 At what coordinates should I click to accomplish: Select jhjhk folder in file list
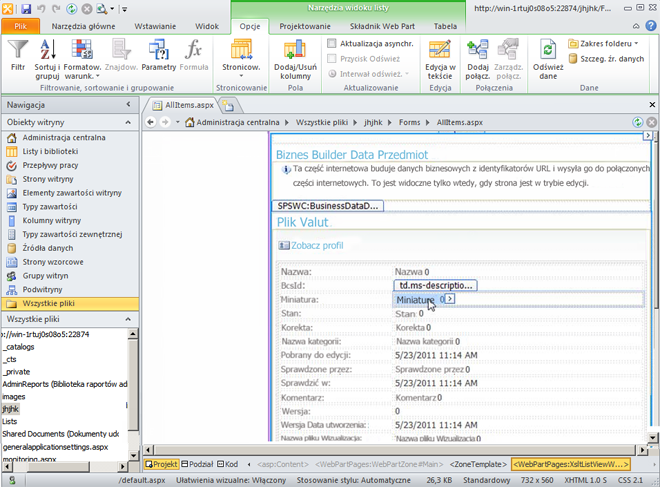(10, 409)
